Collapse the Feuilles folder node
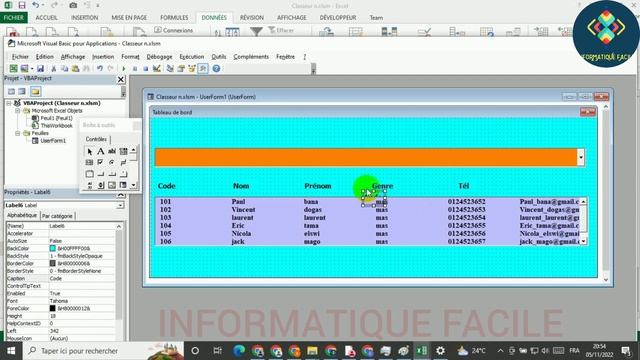 (x=18, y=133)
